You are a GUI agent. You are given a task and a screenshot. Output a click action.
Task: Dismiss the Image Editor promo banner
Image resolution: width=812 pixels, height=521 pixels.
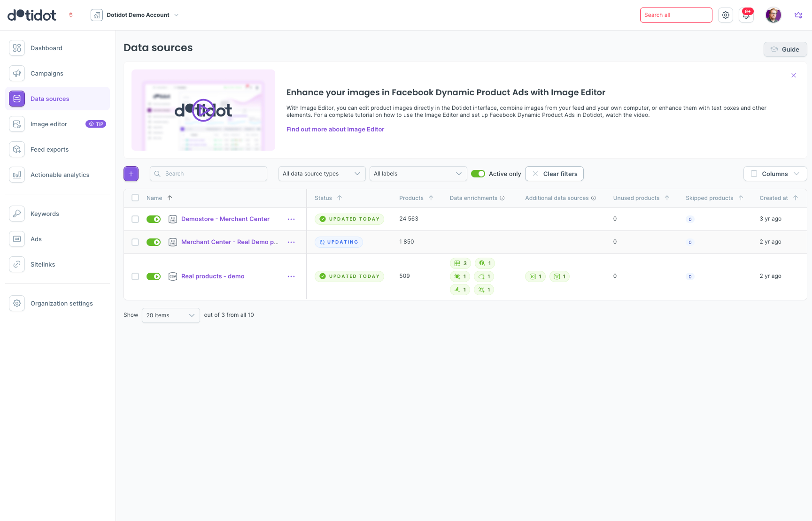tap(794, 76)
